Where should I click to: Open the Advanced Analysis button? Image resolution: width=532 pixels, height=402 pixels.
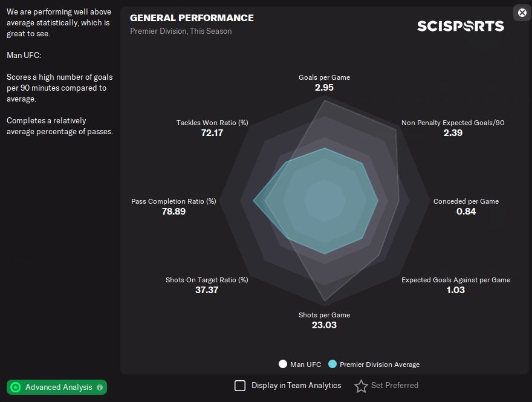57,387
